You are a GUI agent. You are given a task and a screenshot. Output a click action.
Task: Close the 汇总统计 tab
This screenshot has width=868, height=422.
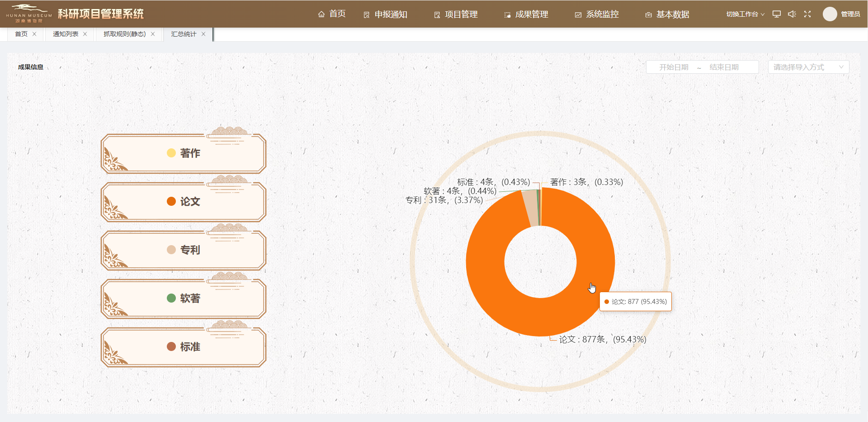tap(203, 34)
